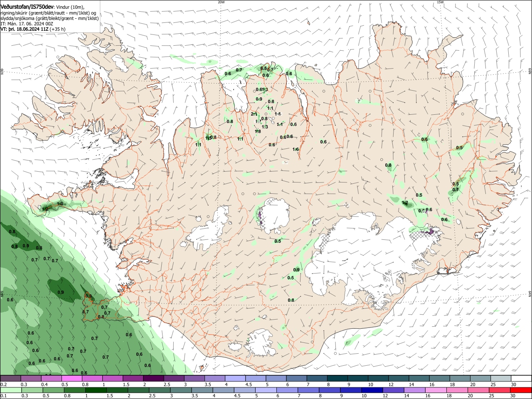
Task: Click the '0.1' legend label
Action: (x=4, y=396)
